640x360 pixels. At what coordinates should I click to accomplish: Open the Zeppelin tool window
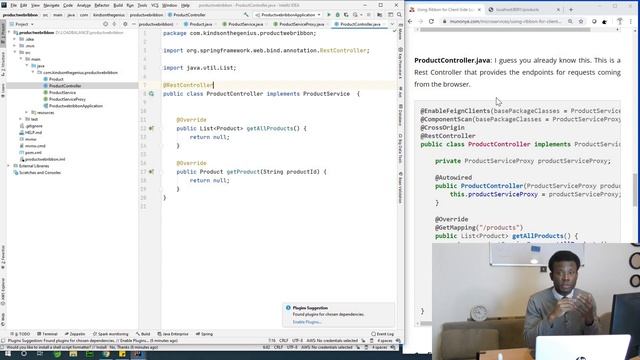(x=75, y=334)
